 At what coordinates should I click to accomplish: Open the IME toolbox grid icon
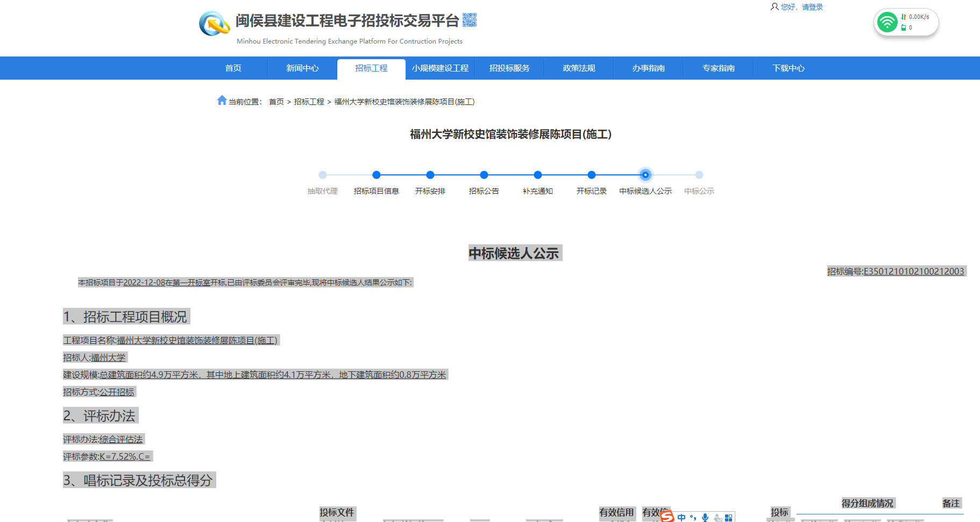click(x=729, y=517)
